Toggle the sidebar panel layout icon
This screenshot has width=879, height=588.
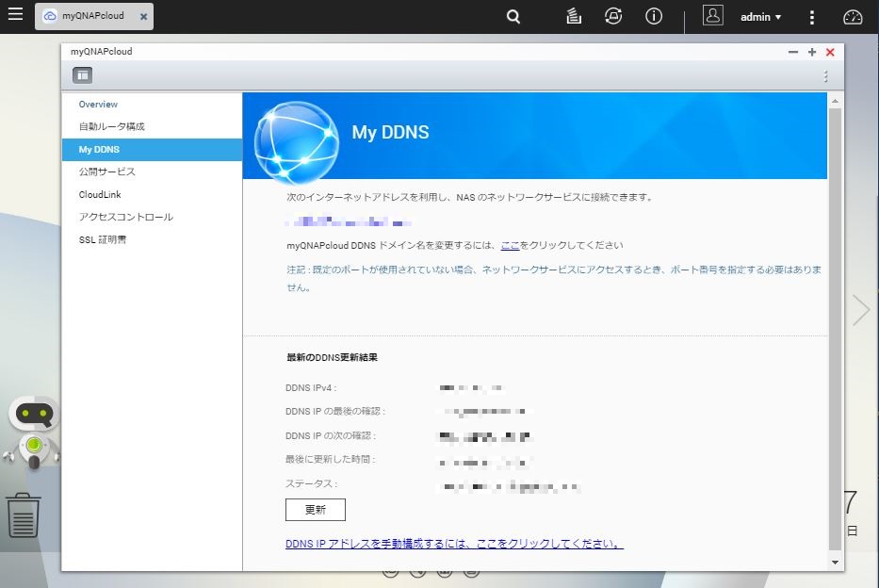coord(82,75)
